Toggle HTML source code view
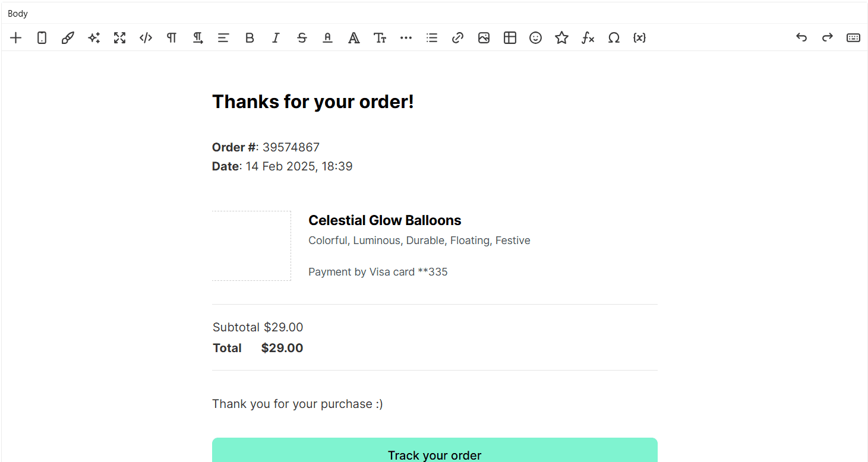 (x=146, y=38)
